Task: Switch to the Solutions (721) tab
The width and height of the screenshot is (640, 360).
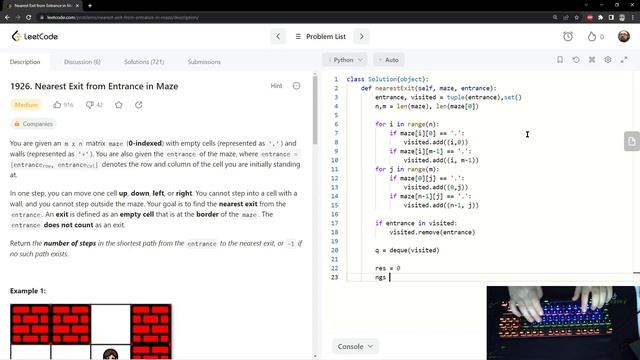Action: (144, 62)
